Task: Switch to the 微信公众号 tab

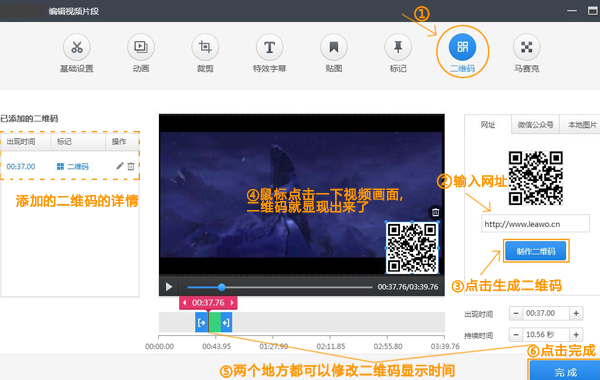Action: pos(535,125)
